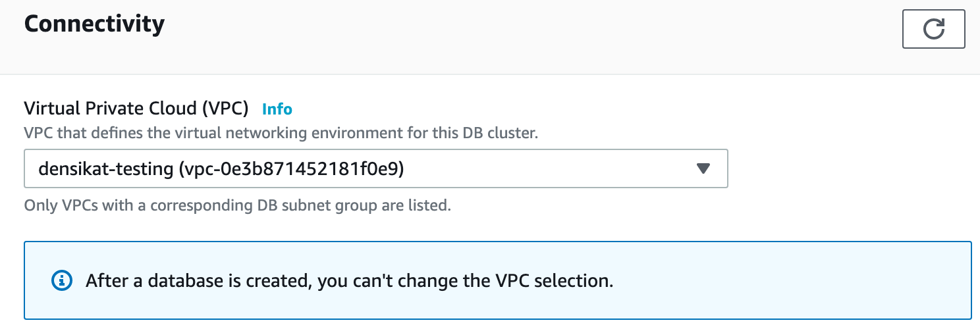Image resolution: width=980 pixels, height=333 pixels.
Task: Click the Virtual Private Cloud (VPC) label
Action: tap(136, 108)
